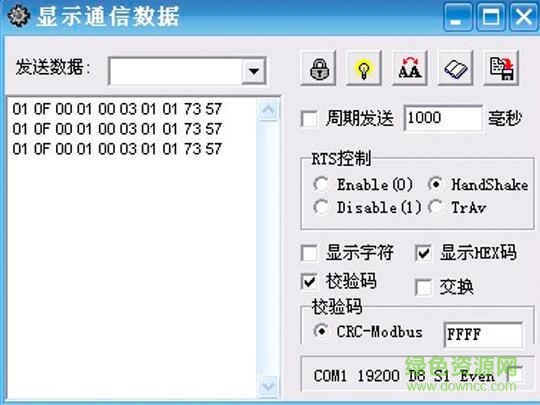
Task: Click the scrollbar down arrow in data list
Action: tap(268, 385)
